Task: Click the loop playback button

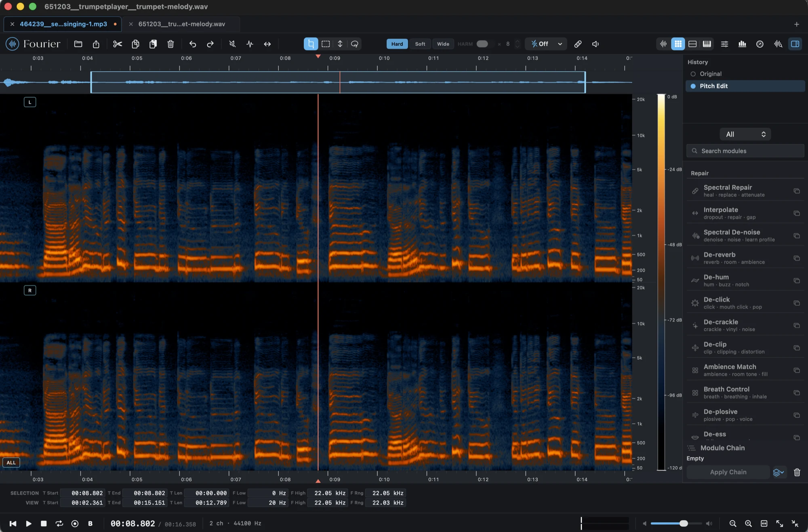Action: (59, 523)
